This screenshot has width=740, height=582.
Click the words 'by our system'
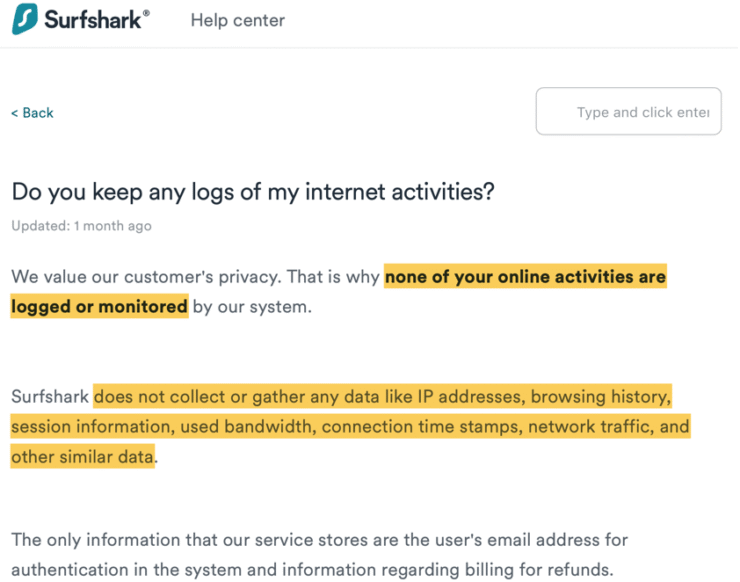(x=252, y=307)
